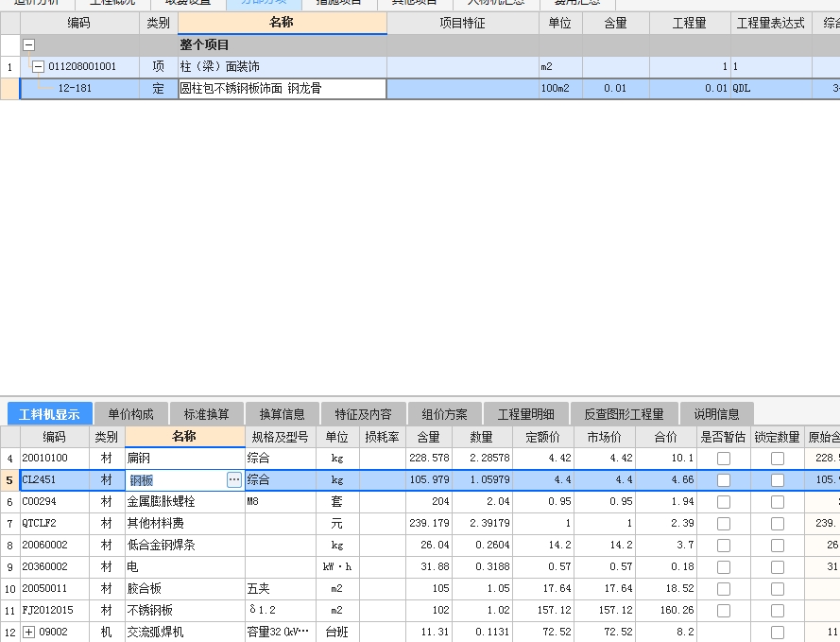Click the 损耗率 column header

[383, 437]
